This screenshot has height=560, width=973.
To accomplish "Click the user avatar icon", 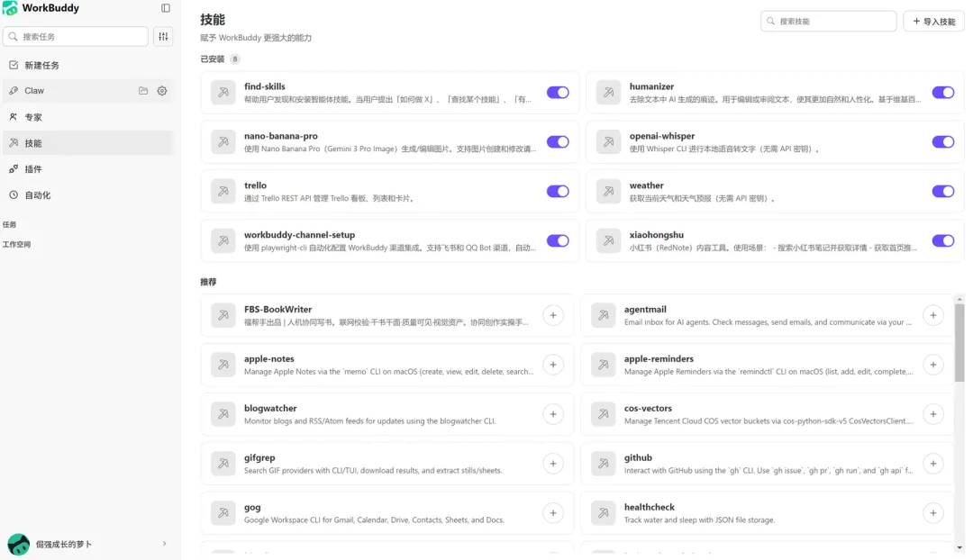I will (x=19, y=545).
